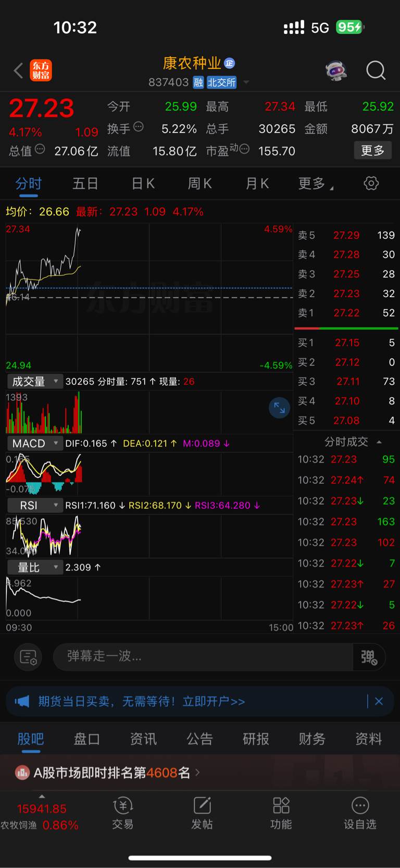Screen dimensions: 400x868
Task: Tap battery 95 status indicator
Action: [349, 27]
